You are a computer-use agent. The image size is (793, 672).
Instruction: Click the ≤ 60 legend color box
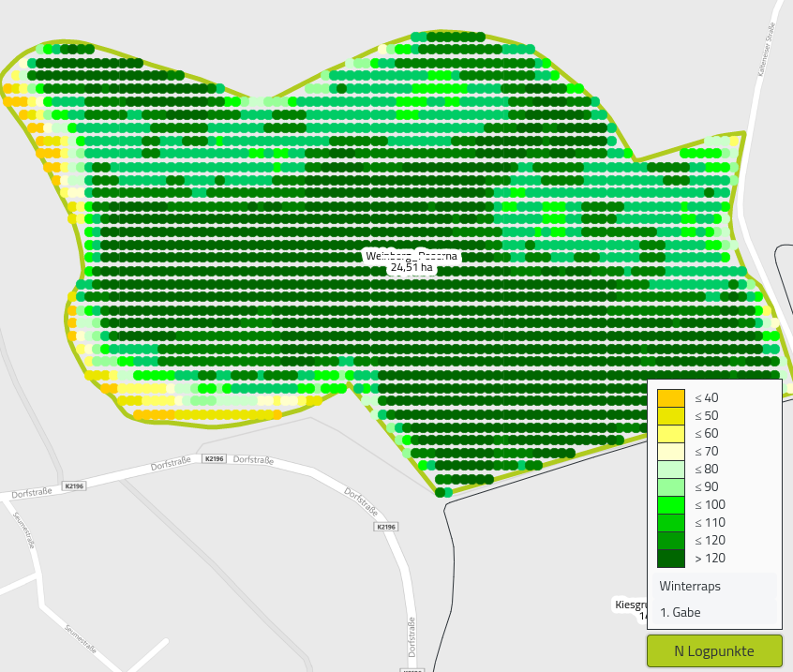tap(671, 434)
